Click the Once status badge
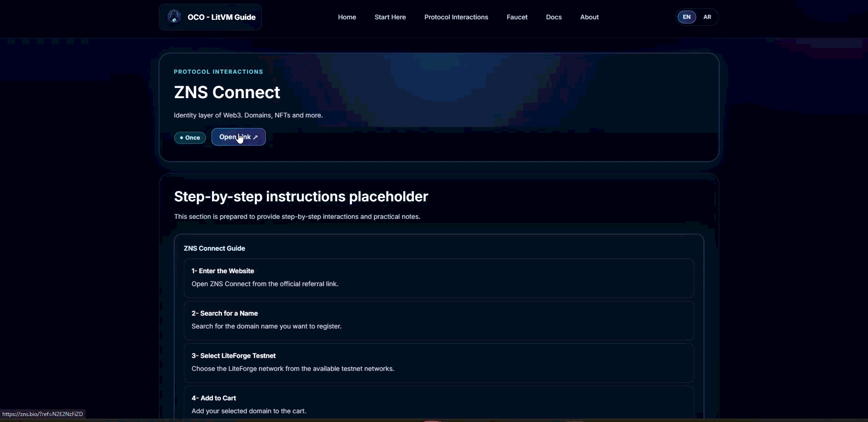The width and height of the screenshot is (868, 422). (x=190, y=137)
